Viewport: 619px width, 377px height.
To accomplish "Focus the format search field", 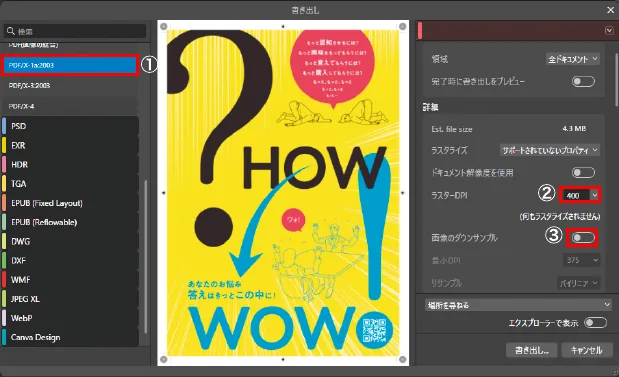I will click(75, 31).
